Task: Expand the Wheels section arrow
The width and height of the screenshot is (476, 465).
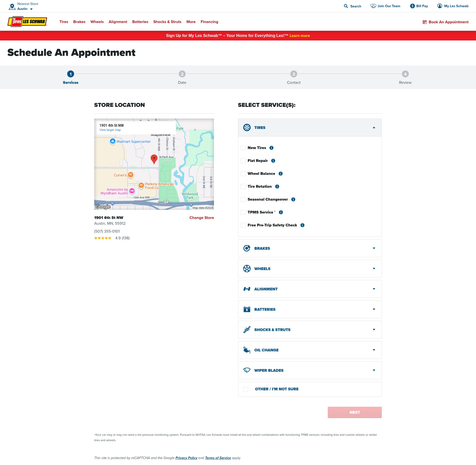Action: coord(374,269)
